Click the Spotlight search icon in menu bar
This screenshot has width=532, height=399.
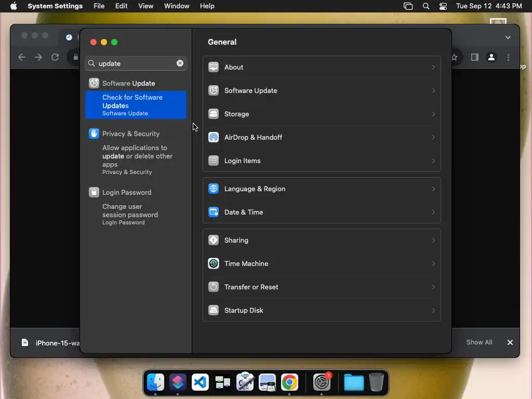pyautogui.click(x=426, y=6)
